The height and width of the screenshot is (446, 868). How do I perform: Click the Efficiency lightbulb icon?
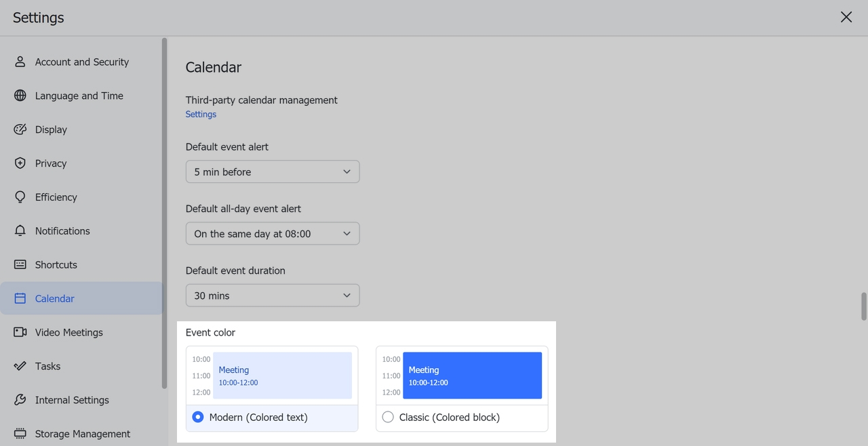[x=20, y=197]
